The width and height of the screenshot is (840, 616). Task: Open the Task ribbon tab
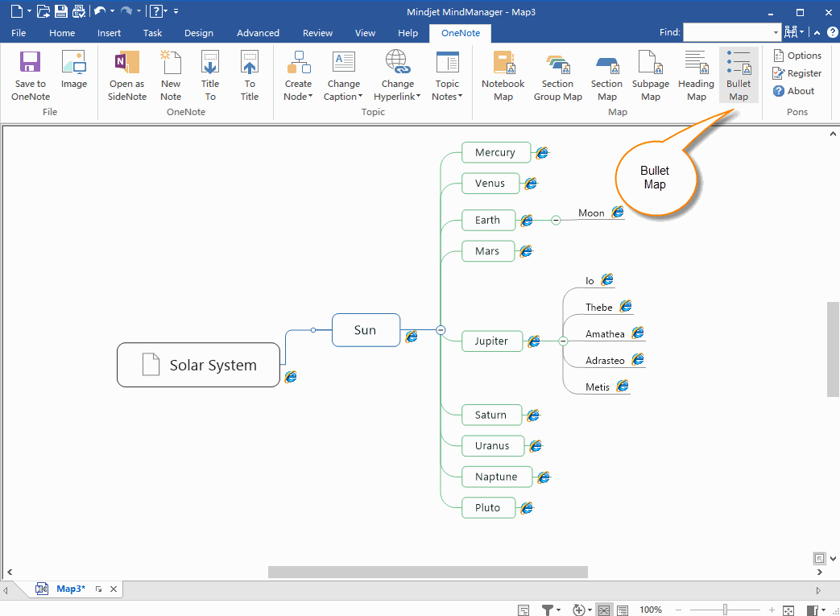coord(153,33)
